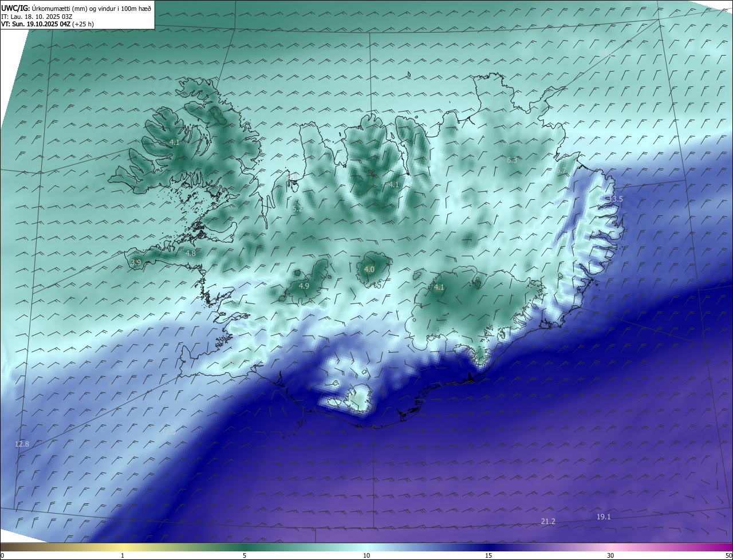Click the 11.0 value over the southwest sea
This screenshot has height=560, width=733.
click(x=170, y=433)
